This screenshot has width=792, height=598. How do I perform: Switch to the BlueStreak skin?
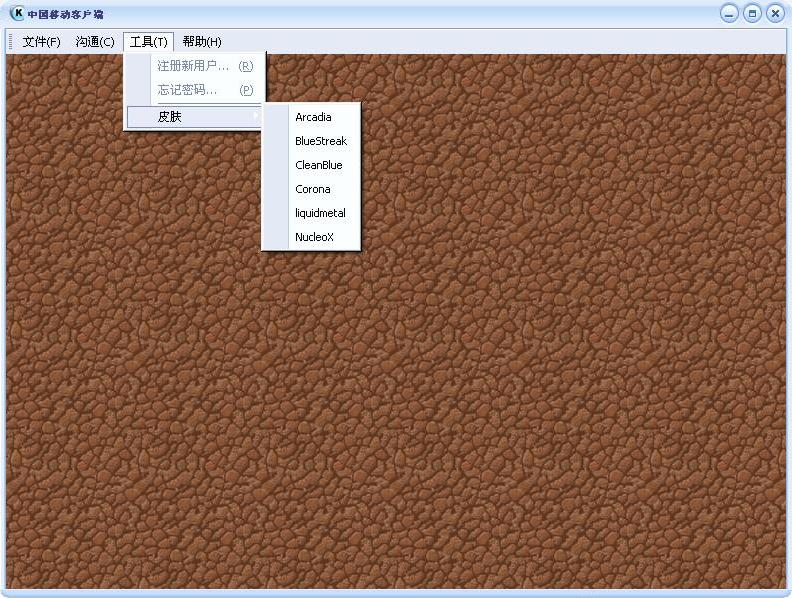click(x=321, y=141)
